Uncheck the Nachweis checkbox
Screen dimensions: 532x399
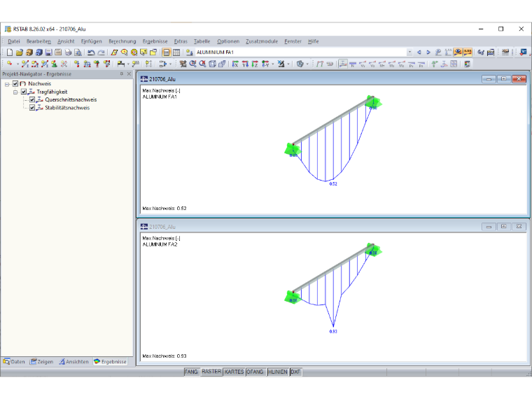(x=15, y=83)
